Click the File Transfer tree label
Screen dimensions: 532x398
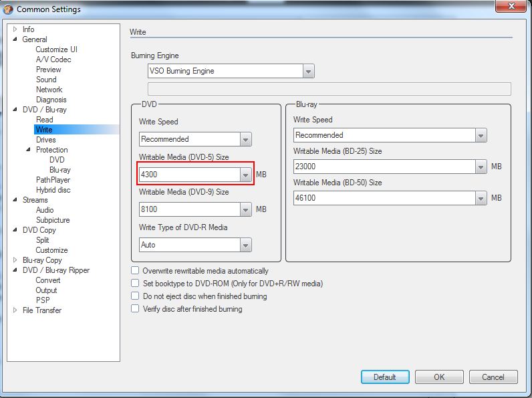tap(42, 310)
